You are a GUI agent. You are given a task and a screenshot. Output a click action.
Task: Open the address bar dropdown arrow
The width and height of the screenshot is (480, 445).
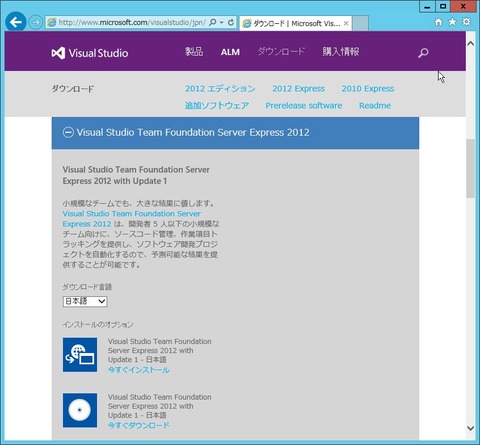221,23
